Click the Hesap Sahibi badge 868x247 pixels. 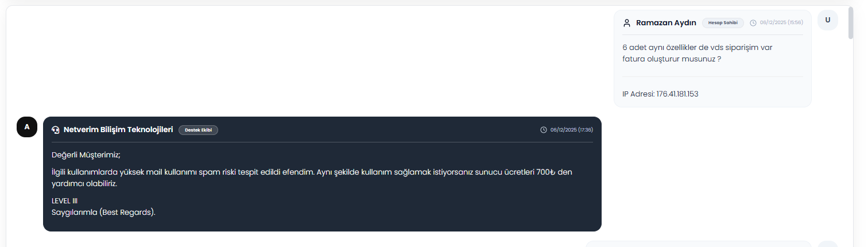723,23
